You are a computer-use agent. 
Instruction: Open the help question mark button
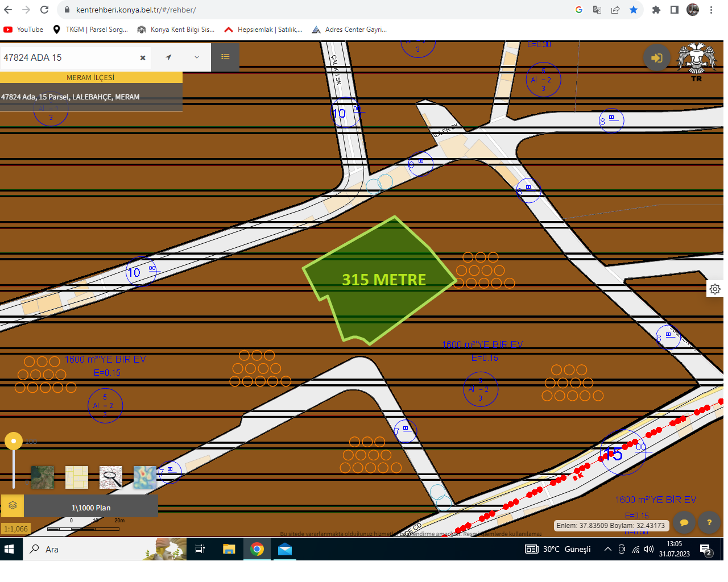[x=709, y=522]
